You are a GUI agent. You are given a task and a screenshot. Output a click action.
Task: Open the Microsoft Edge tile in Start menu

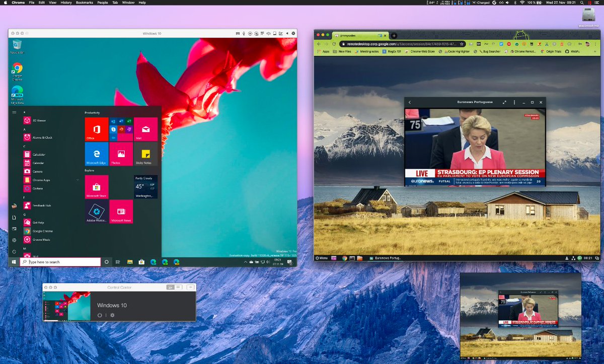(x=96, y=154)
